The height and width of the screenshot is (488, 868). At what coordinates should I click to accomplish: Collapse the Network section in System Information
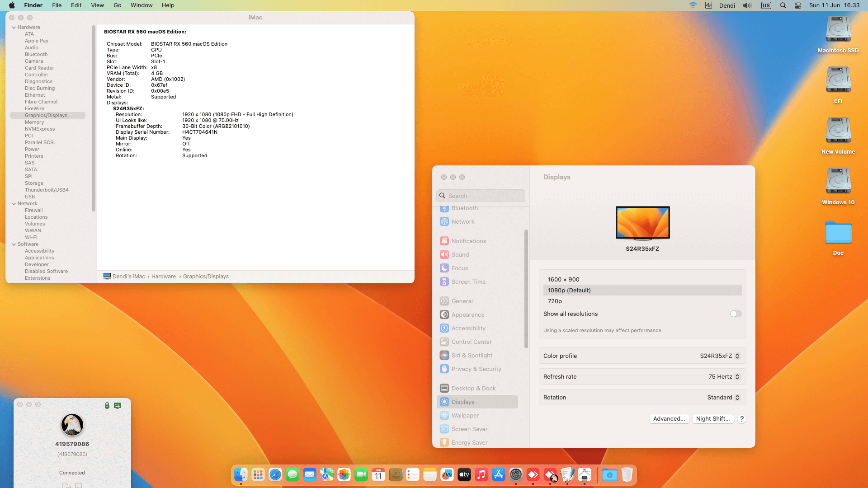pyautogui.click(x=14, y=203)
